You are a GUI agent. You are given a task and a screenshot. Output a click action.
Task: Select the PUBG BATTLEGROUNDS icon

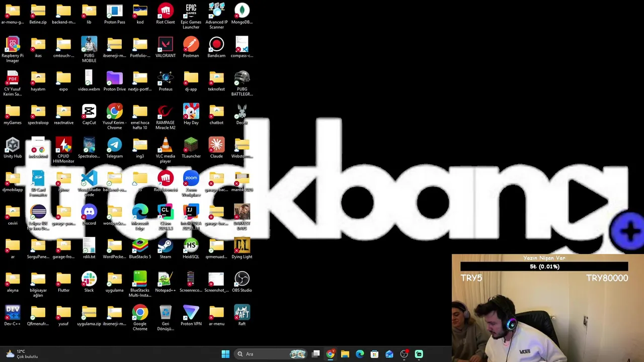pyautogui.click(x=242, y=83)
